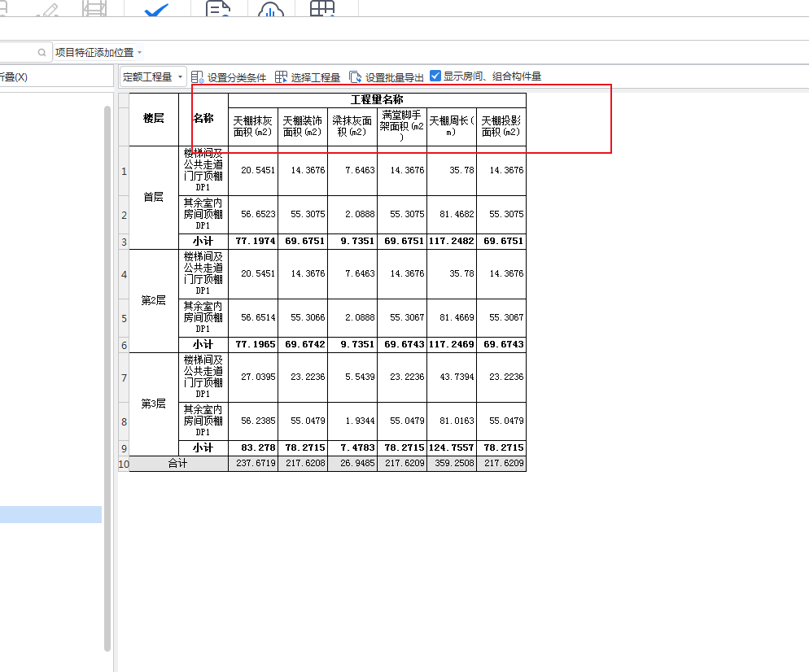Click cell value 43.7394

pyautogui.click(x=452, y=377)
